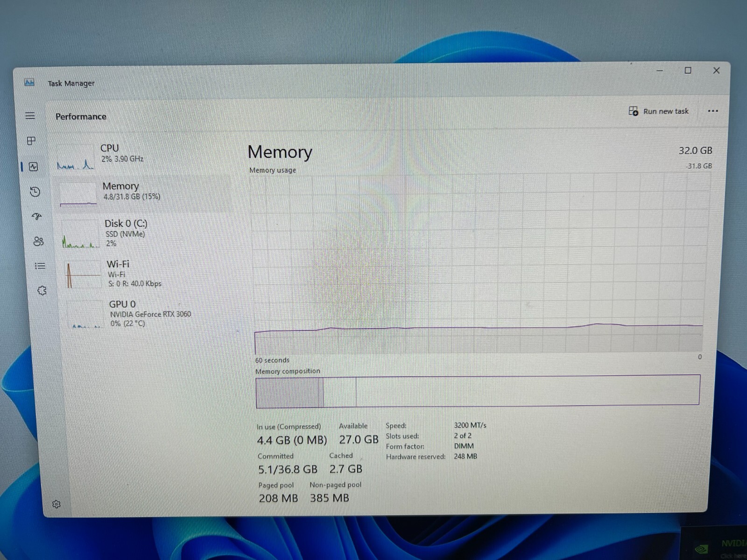
Task: Click the Wi-Fi mini throughput graph
Action: coord(83,274)
